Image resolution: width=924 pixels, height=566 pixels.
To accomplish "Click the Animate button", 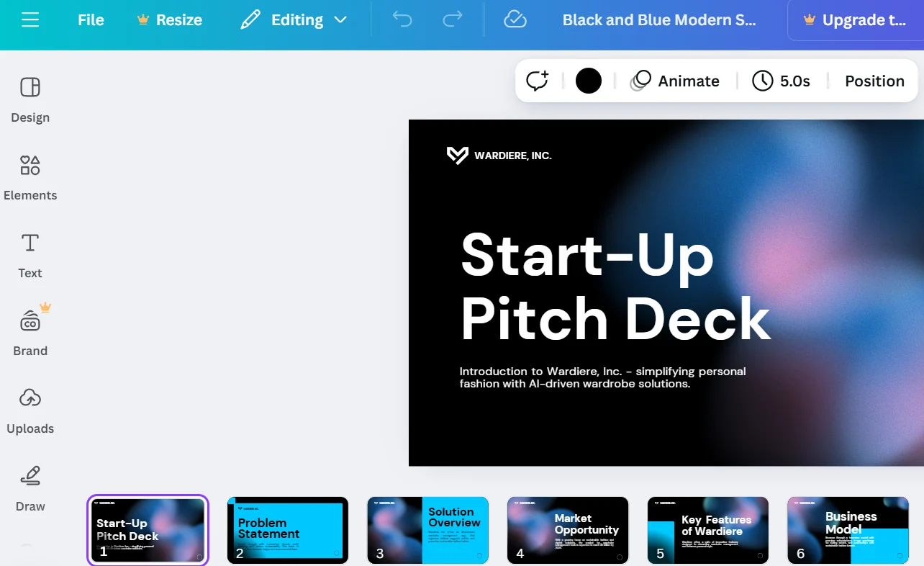I will [x=675, y=81].
